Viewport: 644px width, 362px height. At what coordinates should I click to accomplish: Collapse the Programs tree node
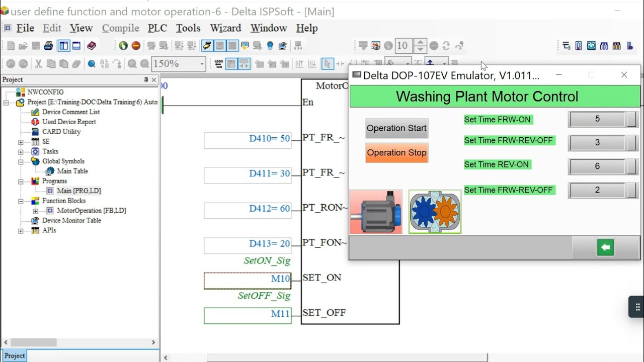21,181
